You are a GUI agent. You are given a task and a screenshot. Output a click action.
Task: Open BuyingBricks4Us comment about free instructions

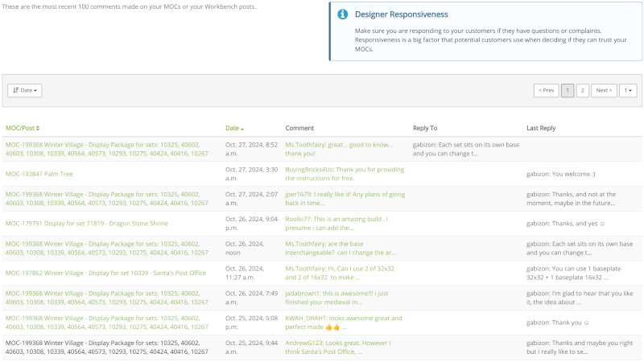click(345, 174)
